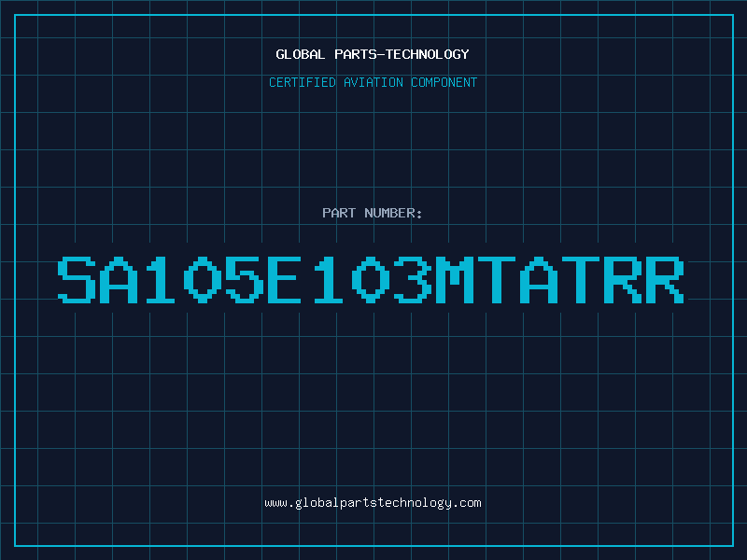Screen dimensions: 747x560
Task: Select part number SA105E103MTATRR
Action: [x=371, y=279]
